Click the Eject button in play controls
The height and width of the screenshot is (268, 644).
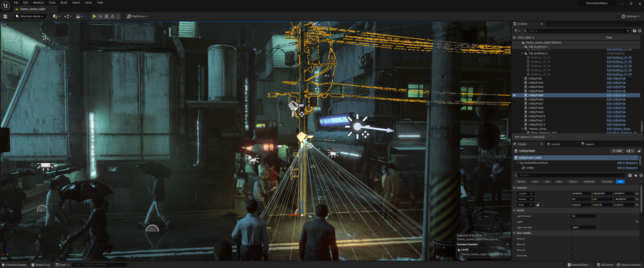pyautogui.click(x=112, y=16)
